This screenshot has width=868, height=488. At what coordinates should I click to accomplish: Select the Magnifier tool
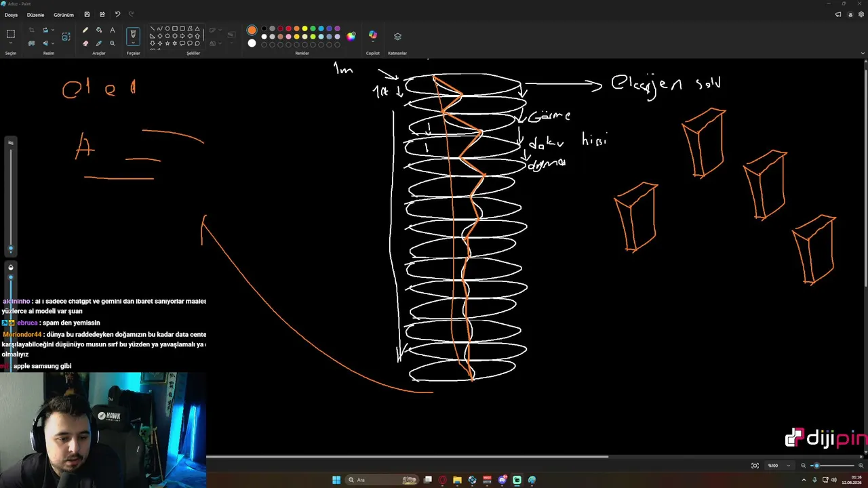point(113,43)
